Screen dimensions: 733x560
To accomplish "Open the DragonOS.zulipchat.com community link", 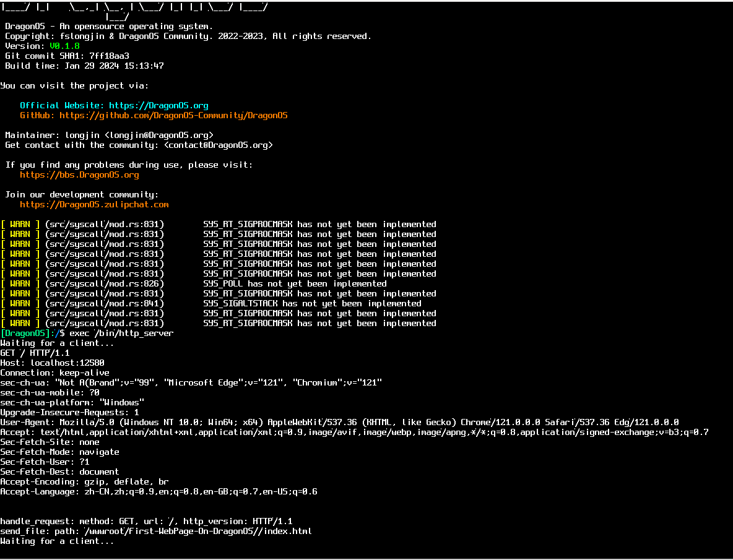I will (94, 205).
